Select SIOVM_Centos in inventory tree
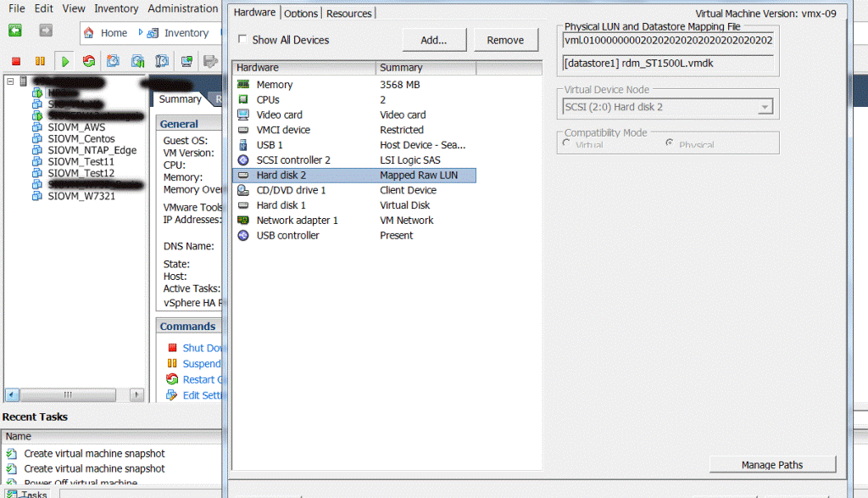The height and width of the screenshot is (498, 868). click(x=81, y=138)
